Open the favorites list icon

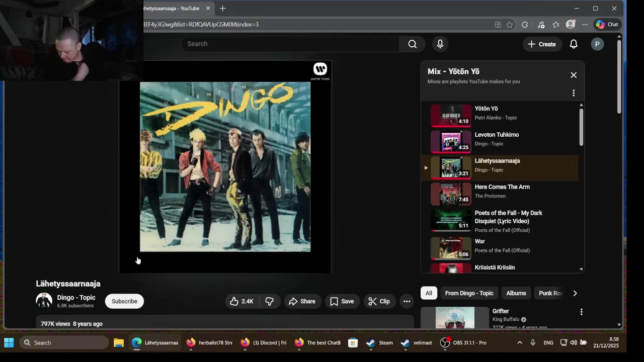click(x=556, y=24)
